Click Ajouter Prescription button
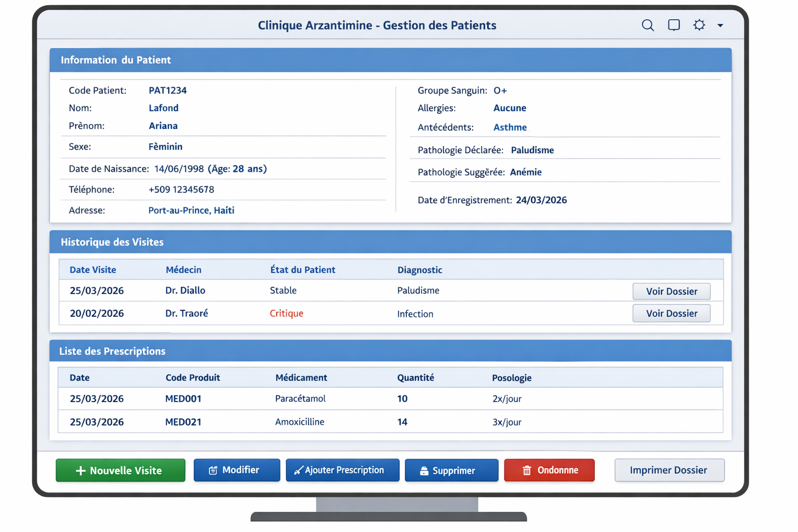The height and width of the screenshot is (532, 798). [x=342, y=470]
